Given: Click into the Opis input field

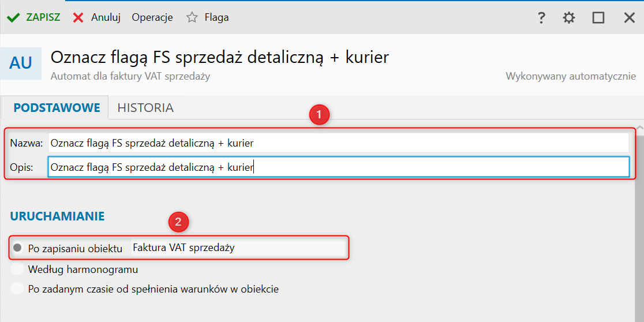Looking at the screenshot, I should coord(338,167).
